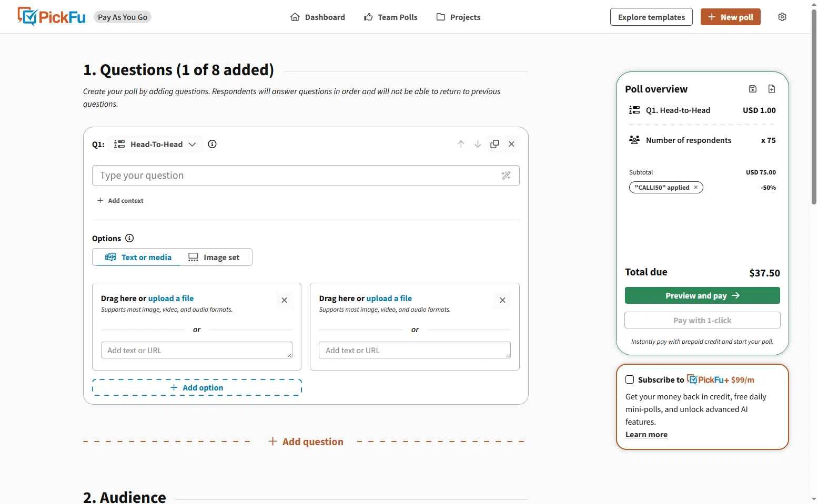Click Add question
The width and height of the screenshot is (818, 504).
click(x=306, y=441)
